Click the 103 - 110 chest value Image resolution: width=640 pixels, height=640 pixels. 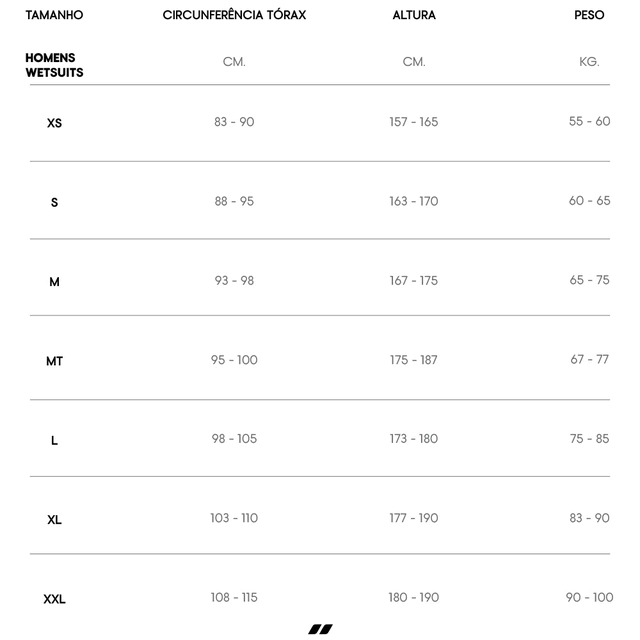(x=234, y=518)
